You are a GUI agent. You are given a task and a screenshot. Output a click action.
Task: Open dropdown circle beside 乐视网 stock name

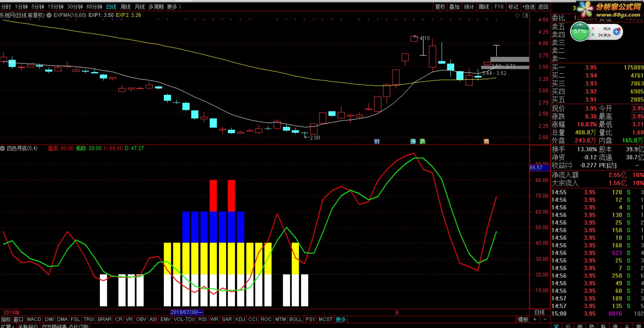coord(49,15)
